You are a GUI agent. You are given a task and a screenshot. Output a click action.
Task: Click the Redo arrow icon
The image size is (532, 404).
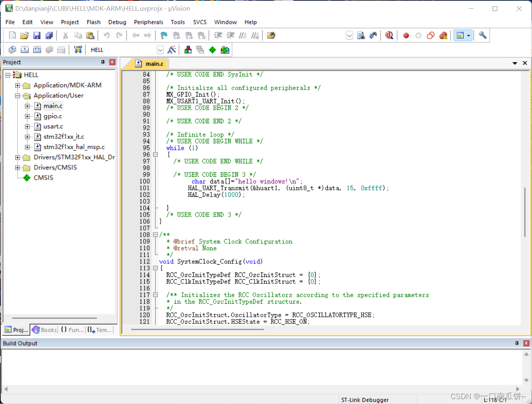tap(119, 35)
